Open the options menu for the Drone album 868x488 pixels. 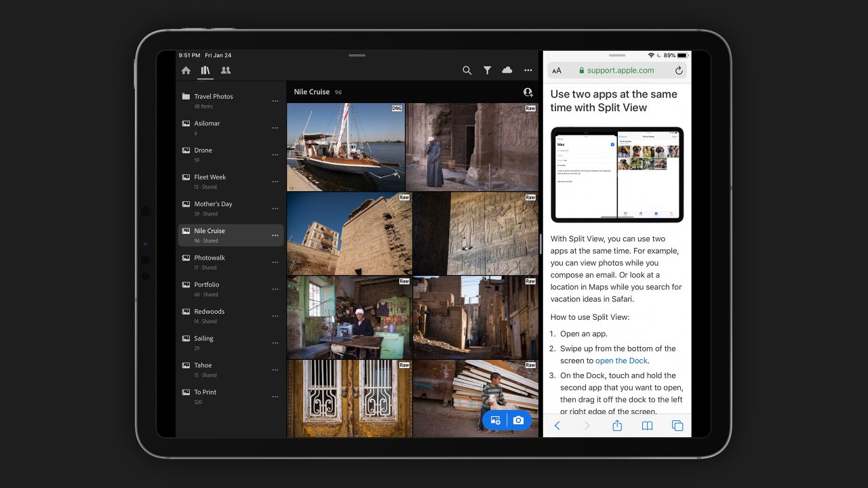pyautogui.click(x=275, y=155)
